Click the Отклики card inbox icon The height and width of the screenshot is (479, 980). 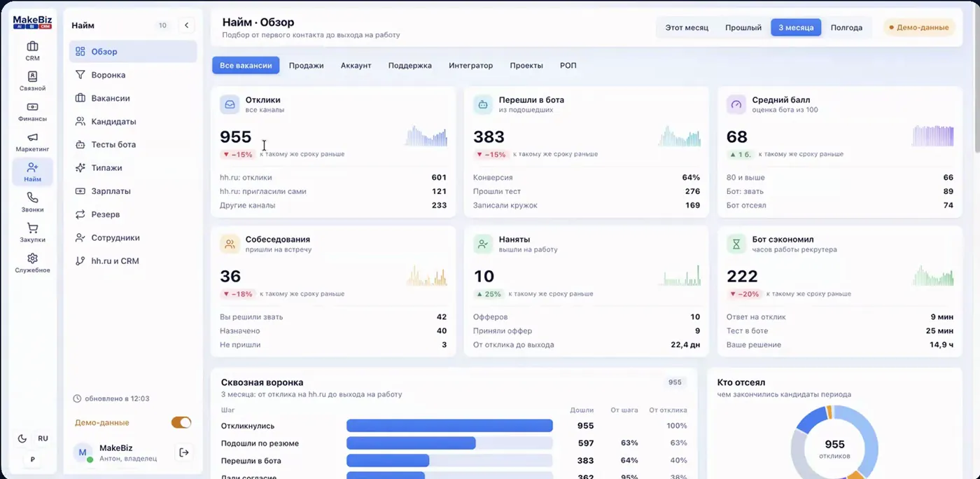click(230, 104)
